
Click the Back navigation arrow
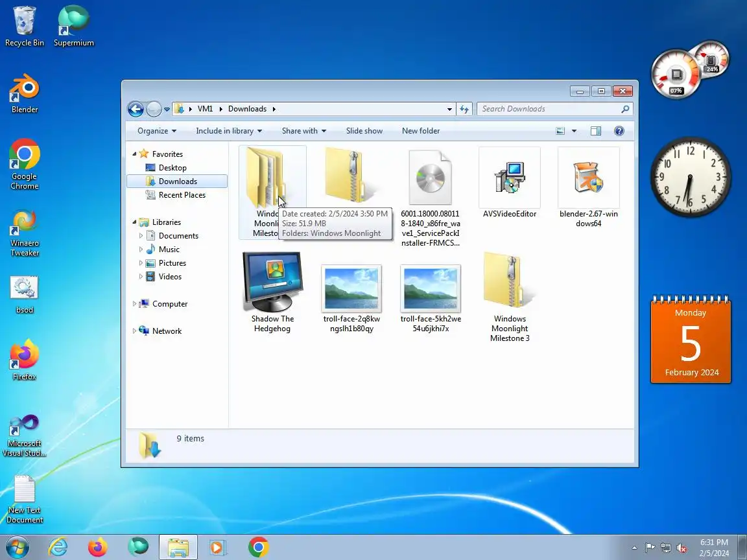[136, 109]
